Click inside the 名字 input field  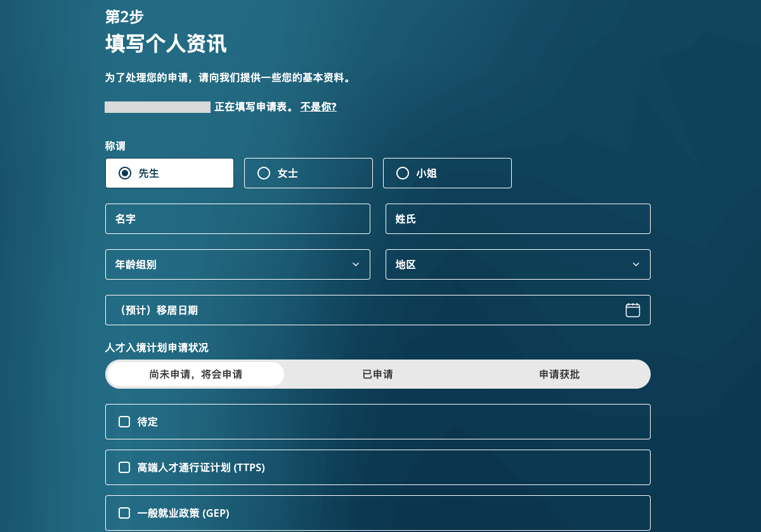(238, 219)
